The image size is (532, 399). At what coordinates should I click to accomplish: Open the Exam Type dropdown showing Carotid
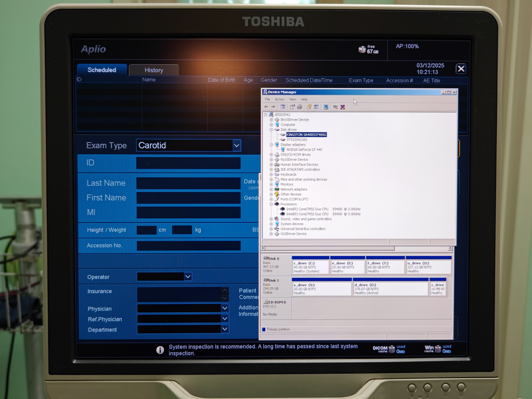point(236,145)
